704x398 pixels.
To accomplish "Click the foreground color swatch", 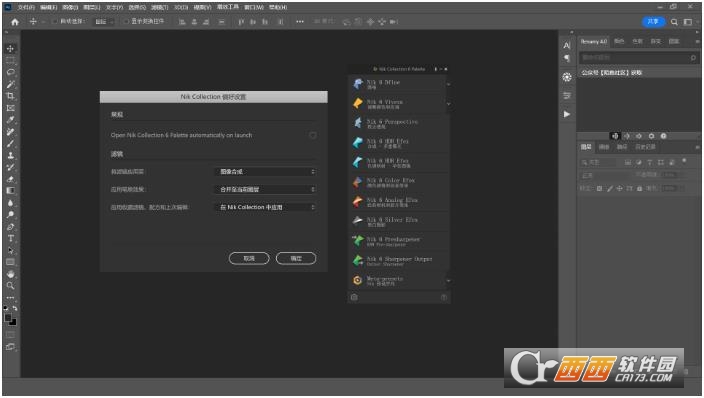I will coord(8,318).
